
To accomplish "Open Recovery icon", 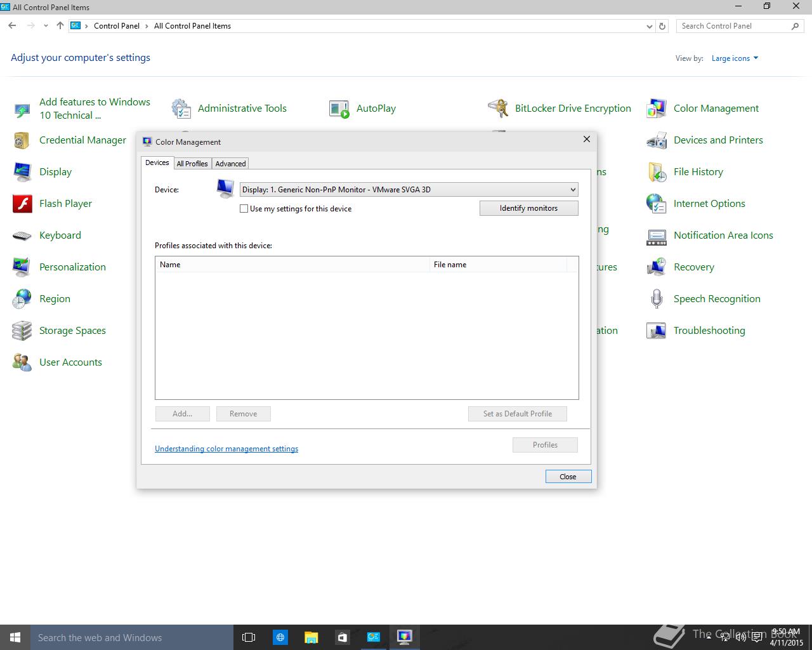I will click(657, 267).
